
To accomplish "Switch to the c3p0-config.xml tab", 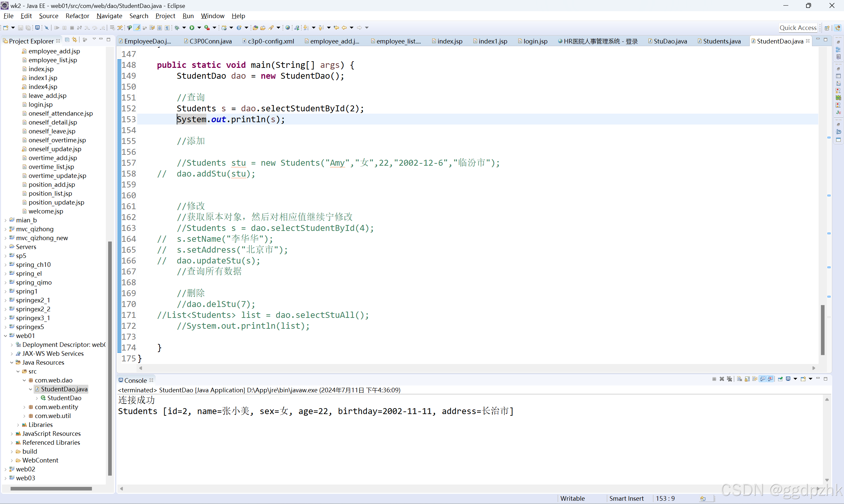I will (268, 41).
